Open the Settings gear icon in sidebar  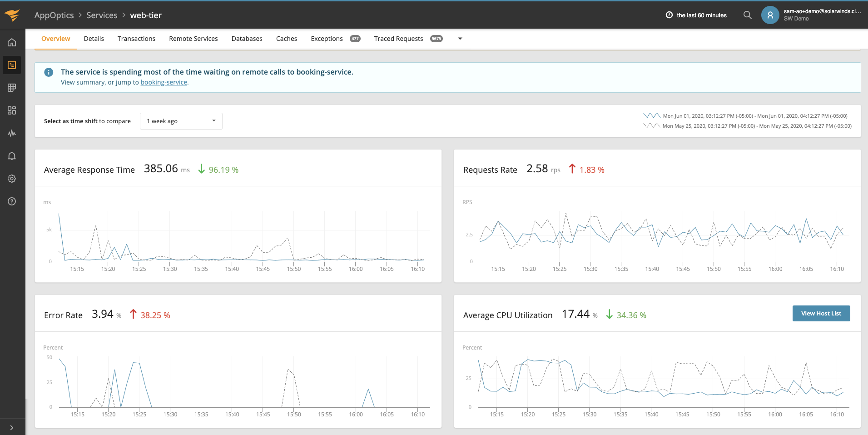coord(12,179)
